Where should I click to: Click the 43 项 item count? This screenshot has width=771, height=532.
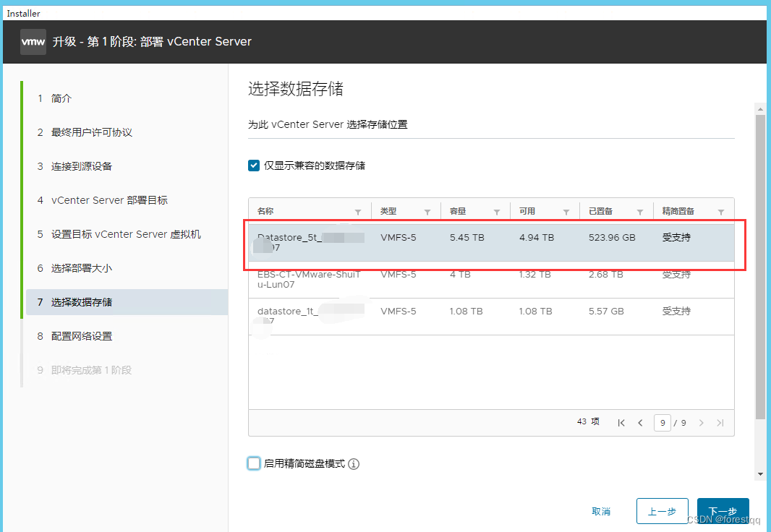[x=588, y=421]
